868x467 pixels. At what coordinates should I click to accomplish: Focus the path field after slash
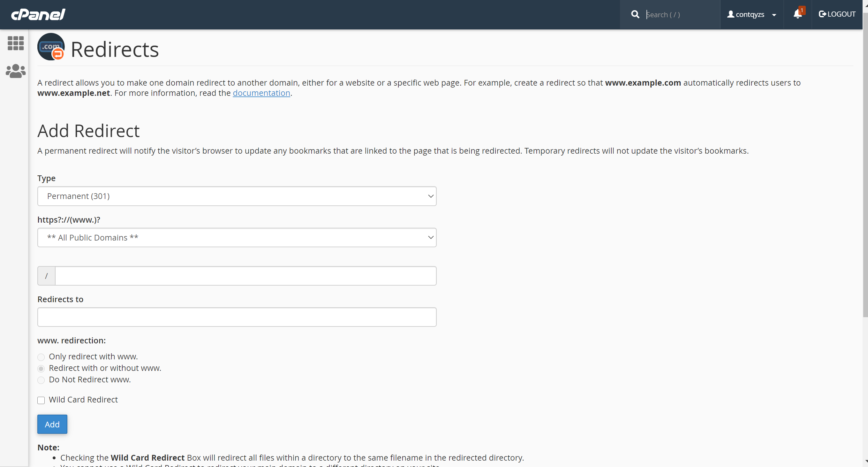point(245,276)
